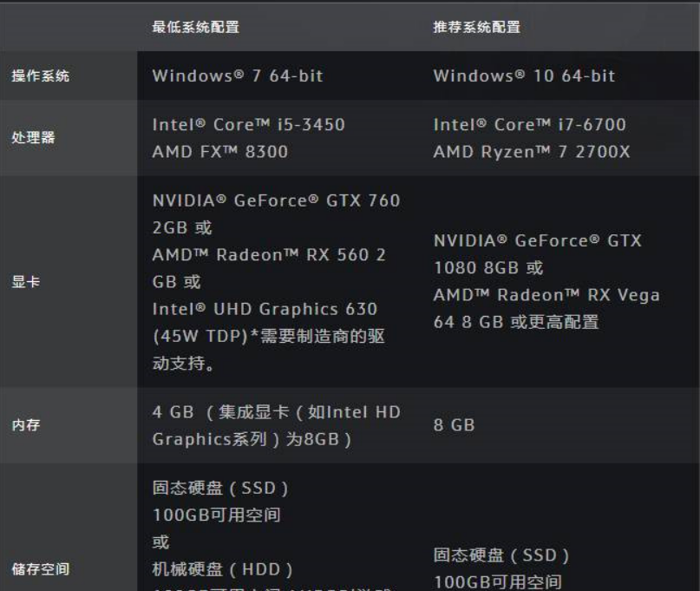Click the "Windows® 7 64-bit" cell

coord(238,76)
